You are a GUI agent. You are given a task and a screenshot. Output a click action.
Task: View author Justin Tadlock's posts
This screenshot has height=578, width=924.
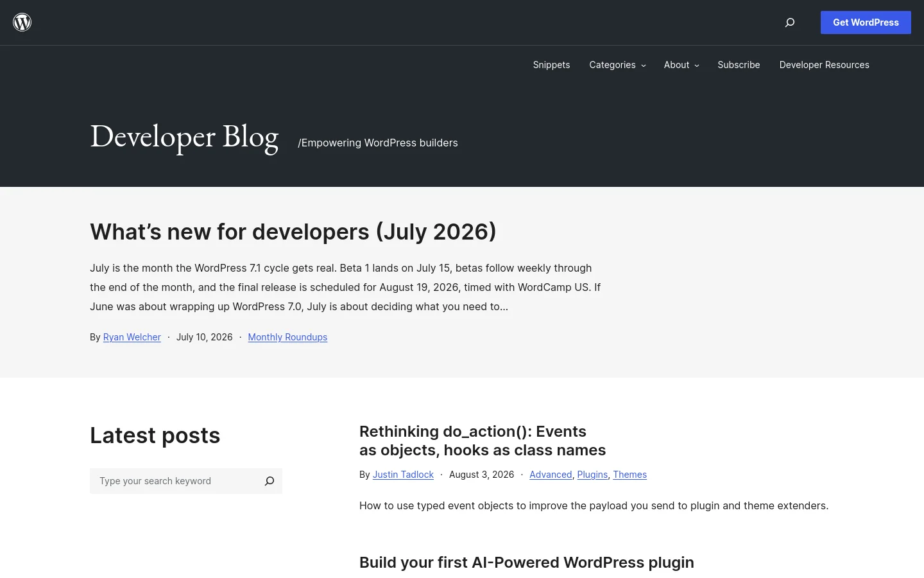click(403, 475)
